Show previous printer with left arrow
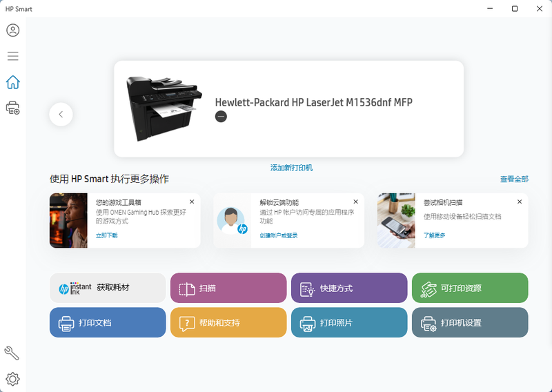The image size is (552, 392). tap(61, 115)
